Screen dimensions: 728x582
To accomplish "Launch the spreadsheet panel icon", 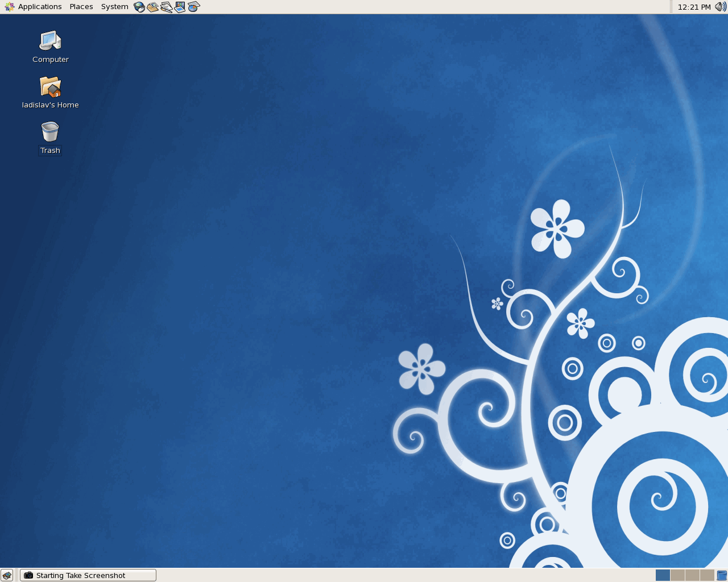I will point(194,7).
